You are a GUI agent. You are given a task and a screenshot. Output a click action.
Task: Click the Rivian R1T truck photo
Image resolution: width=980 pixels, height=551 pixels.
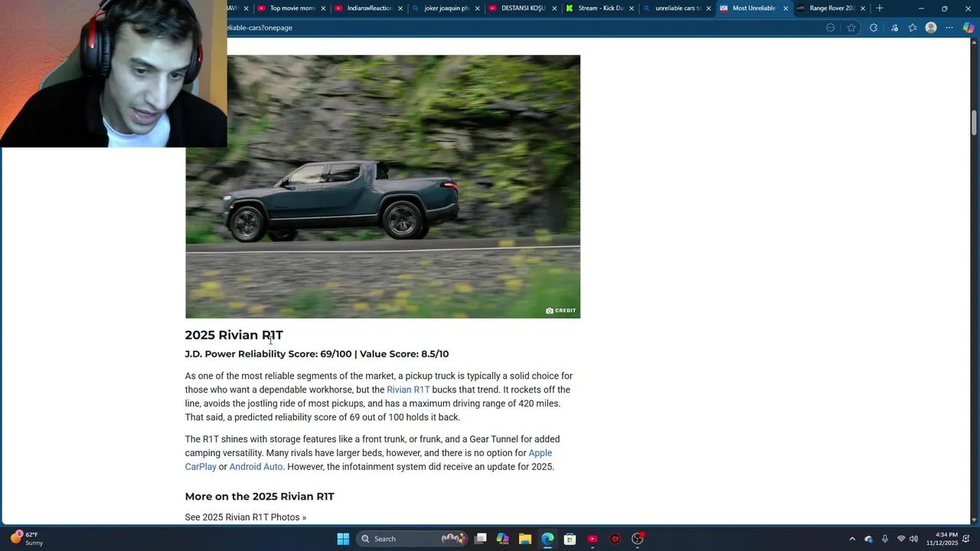[x=383, y=187]
